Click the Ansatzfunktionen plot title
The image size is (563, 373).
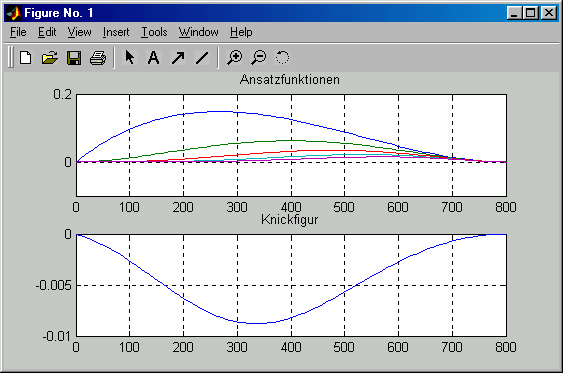(x=289, y=79)
